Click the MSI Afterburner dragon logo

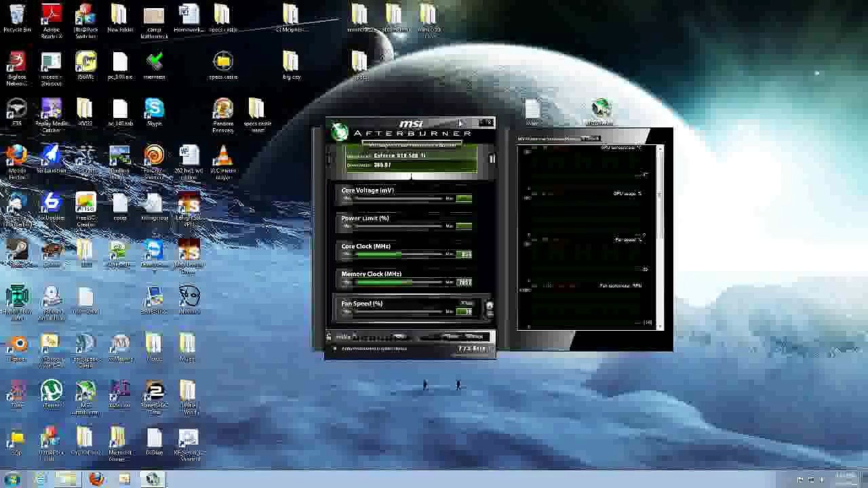click(x=339, y=132)
